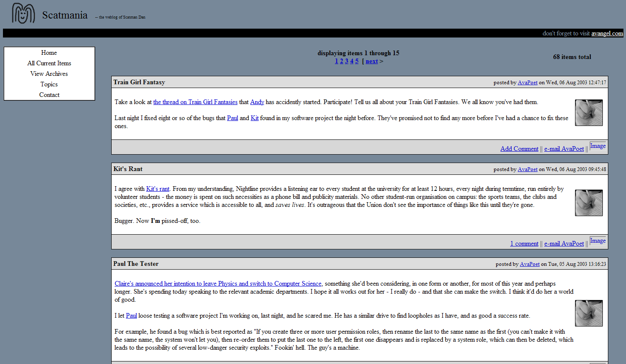Go to page 2 of items

[342, 61]
